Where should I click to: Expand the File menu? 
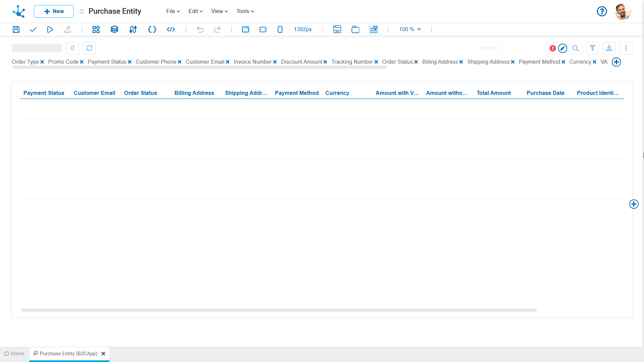172,11
